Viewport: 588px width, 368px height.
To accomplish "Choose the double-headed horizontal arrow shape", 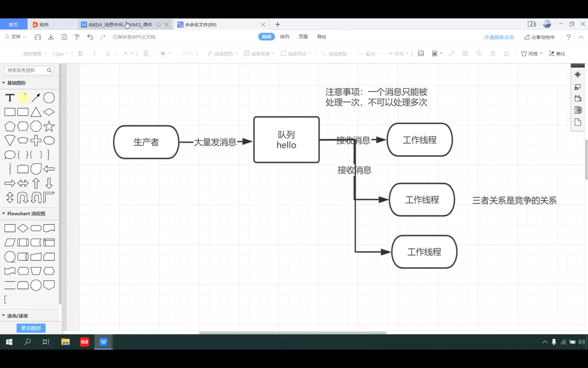I will 23,183.
